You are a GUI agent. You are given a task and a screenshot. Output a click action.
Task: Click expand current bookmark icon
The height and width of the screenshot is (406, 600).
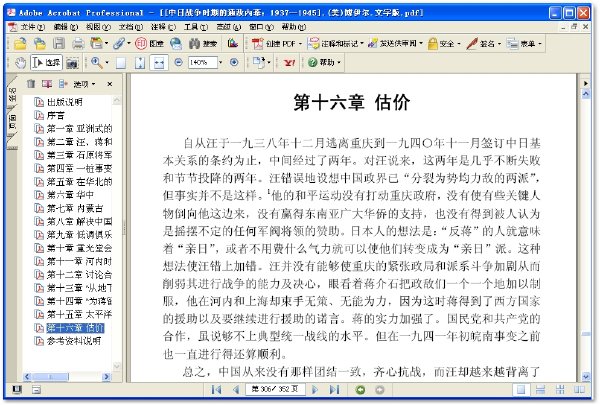click(x=63, y=83)
